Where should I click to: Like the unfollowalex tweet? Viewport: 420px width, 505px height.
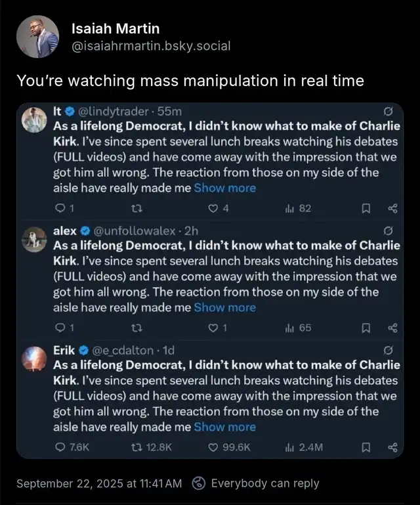(x=213, y=328)
